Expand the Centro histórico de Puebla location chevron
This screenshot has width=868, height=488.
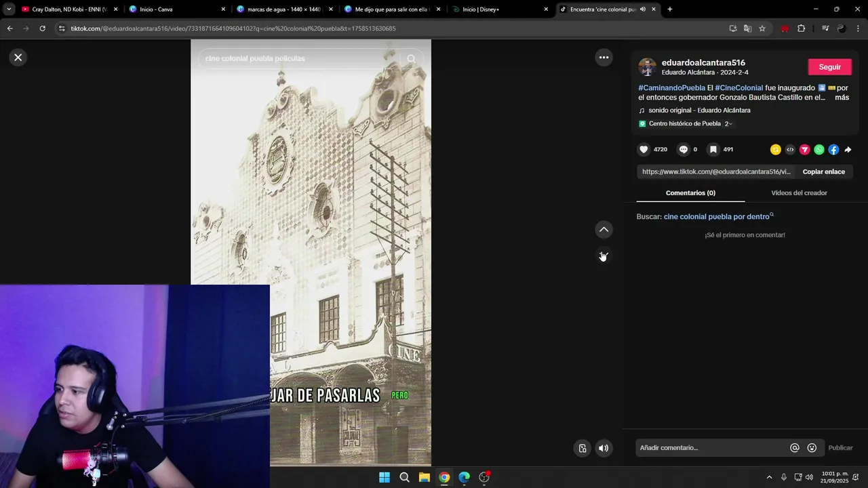coord(730,124)
